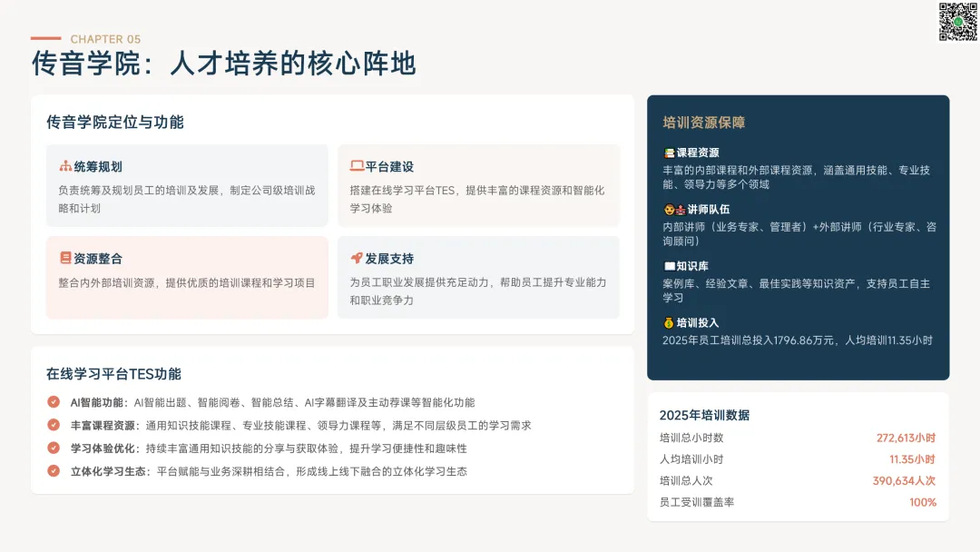The width and height of the screenshot is (980, 552).
Task: Click the 员工受训覆盖率 row label
Action: click(x=697, y=502)
